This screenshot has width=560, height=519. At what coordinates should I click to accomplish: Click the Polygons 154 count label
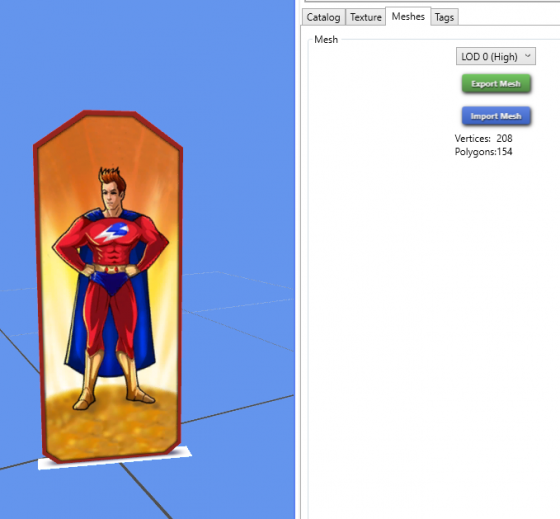(x=483, y=152)
